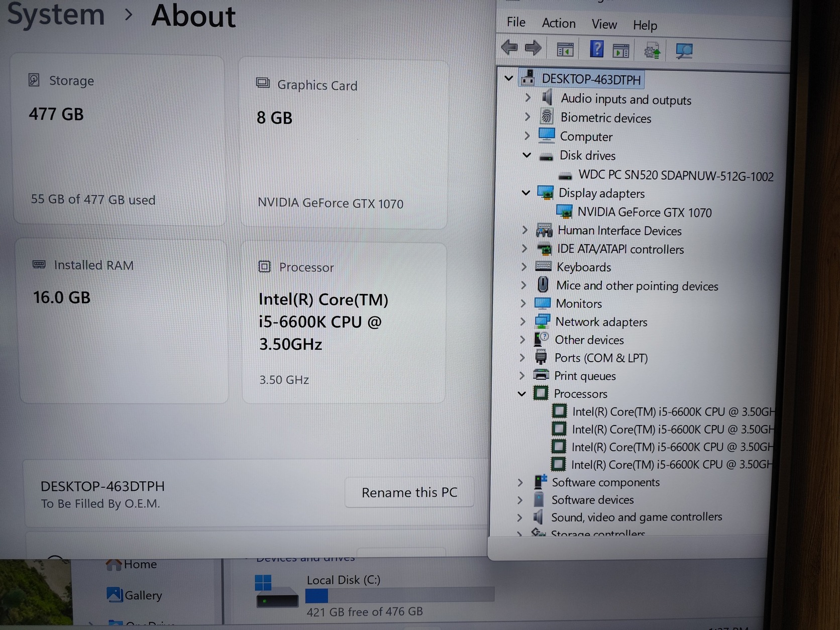Click the Local Disk (C:) usage bar
Viewport: 840px width, 630px height.
coord(400,595)
